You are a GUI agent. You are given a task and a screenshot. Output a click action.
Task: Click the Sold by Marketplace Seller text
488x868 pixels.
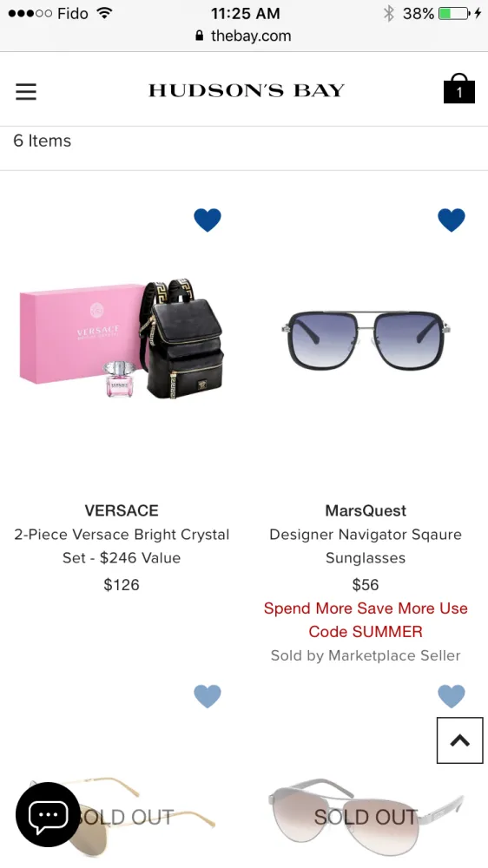click(366, 655)
